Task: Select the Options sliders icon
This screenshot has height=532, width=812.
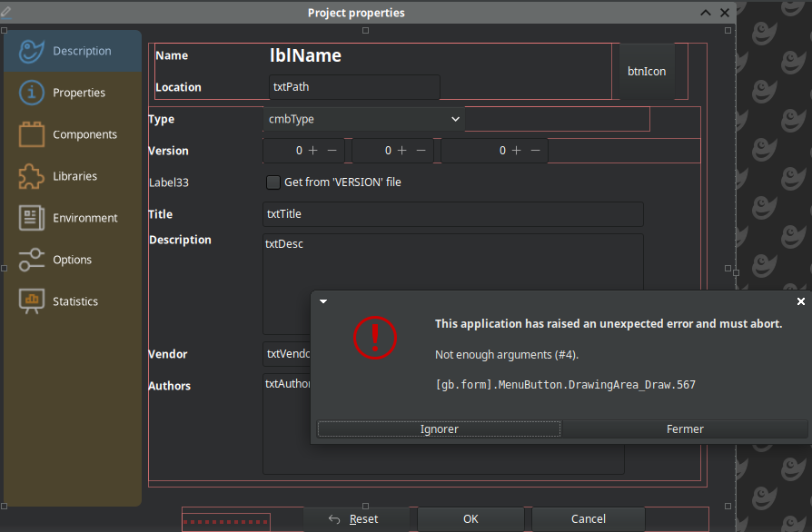Action: point(32,260)
